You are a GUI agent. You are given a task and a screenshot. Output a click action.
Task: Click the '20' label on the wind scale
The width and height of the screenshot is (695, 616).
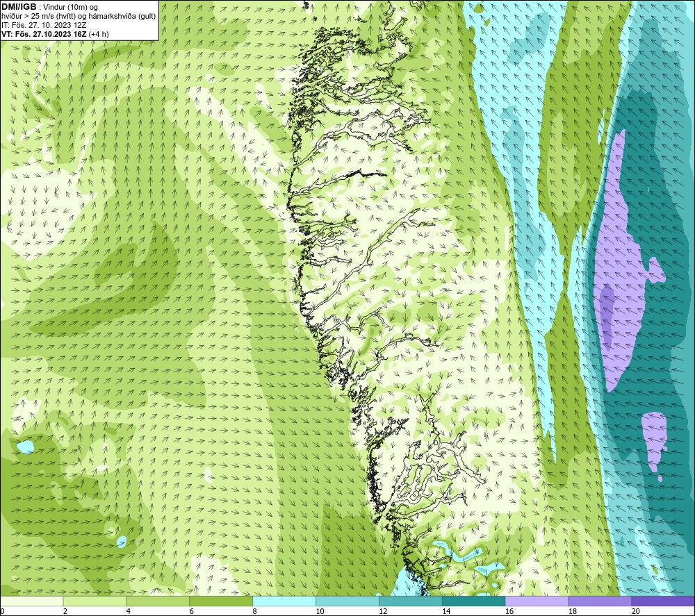tap(635, 611)
